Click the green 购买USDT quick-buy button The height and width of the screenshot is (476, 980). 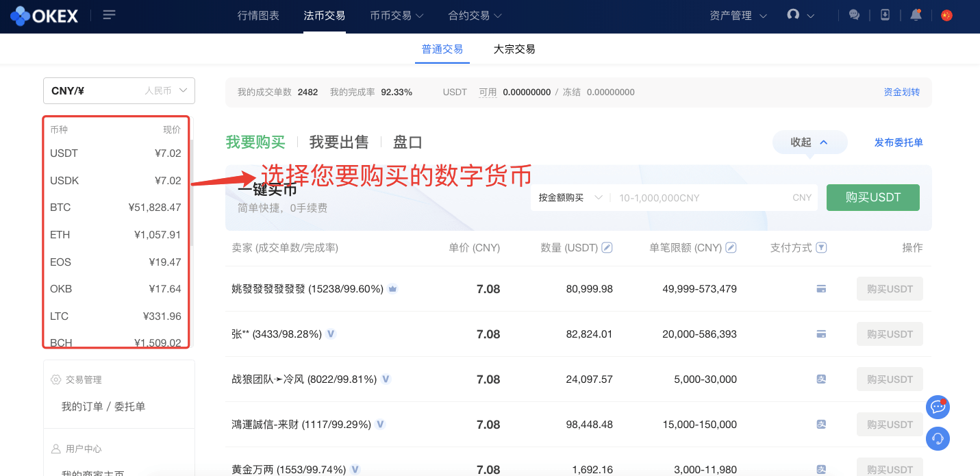point(873,197)
